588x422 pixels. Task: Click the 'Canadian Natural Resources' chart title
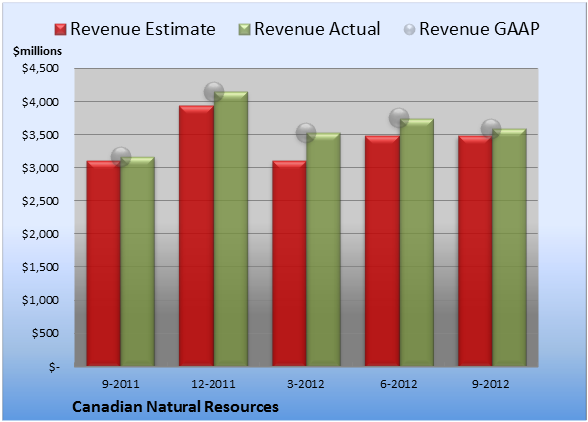pos(175,407)
